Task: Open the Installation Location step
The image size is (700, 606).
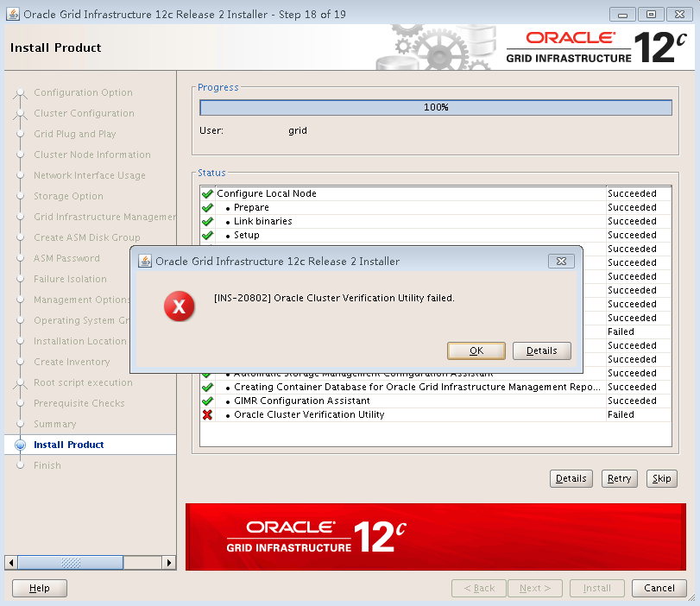Action: click(80, 341)
